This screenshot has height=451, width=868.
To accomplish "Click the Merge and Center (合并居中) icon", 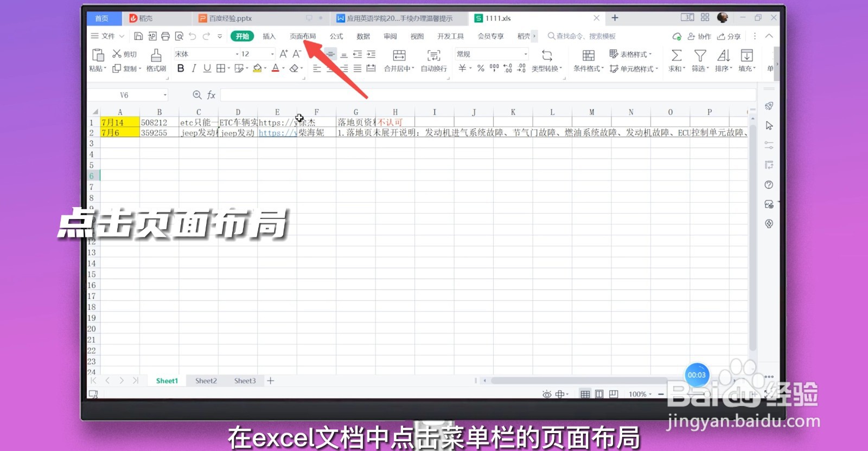I will (399, 55).
